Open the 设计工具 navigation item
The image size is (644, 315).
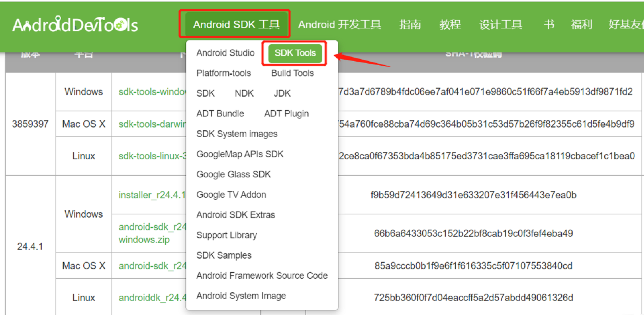[501, 25]
